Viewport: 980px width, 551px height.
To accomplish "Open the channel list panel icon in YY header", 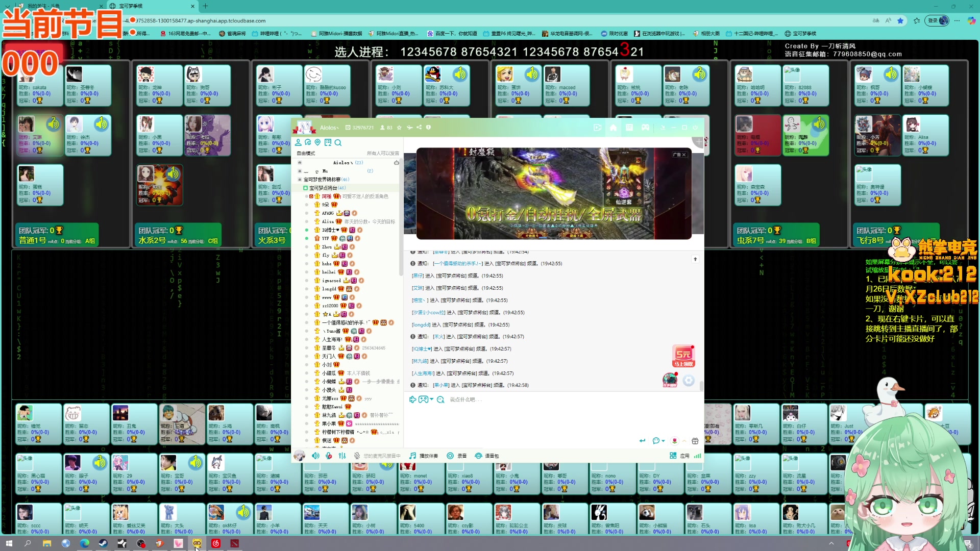I will [x=629, y=128].
